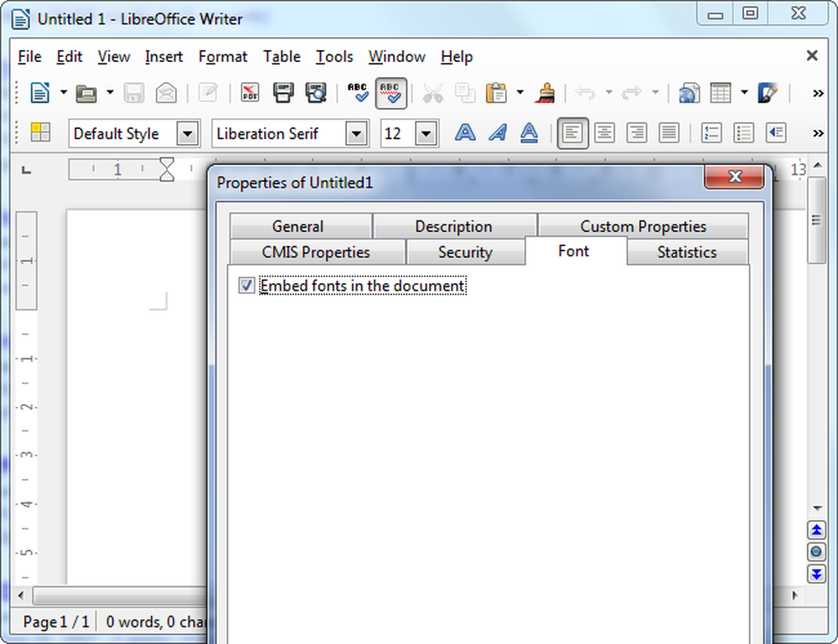Show more formatting toolbar buttons chevron

pos(818,133)
